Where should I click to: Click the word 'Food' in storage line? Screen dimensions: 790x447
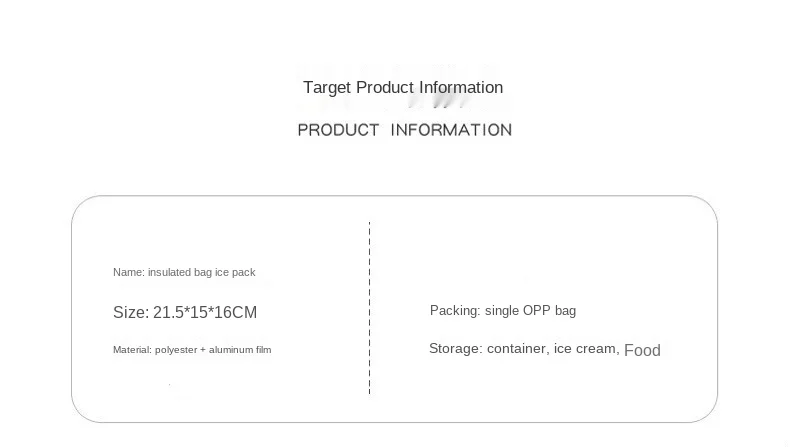coord(642,350)
